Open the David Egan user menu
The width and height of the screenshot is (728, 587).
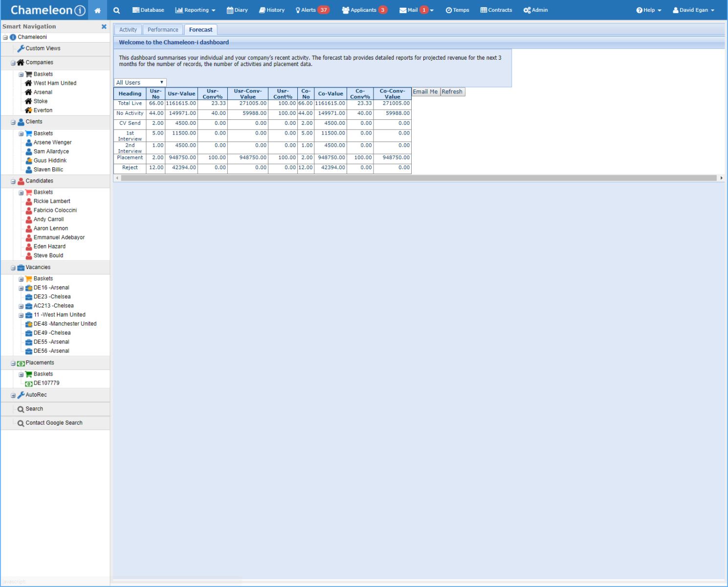pos(693,10)
